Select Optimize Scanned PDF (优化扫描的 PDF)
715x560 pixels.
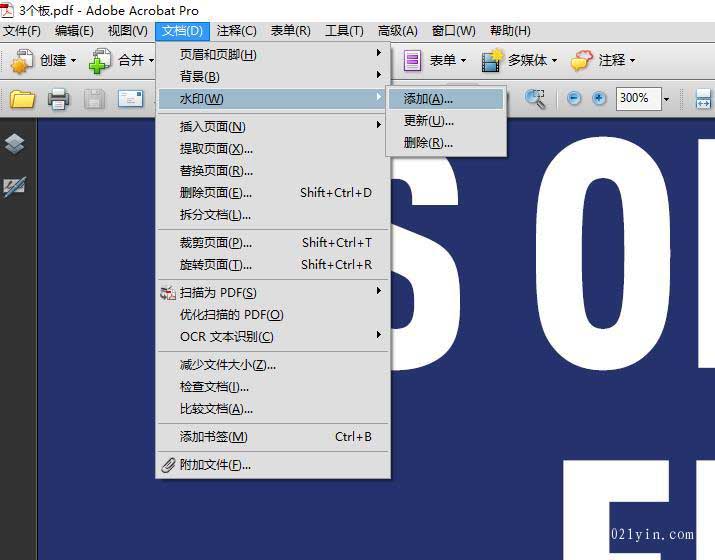tap(273, 315)
